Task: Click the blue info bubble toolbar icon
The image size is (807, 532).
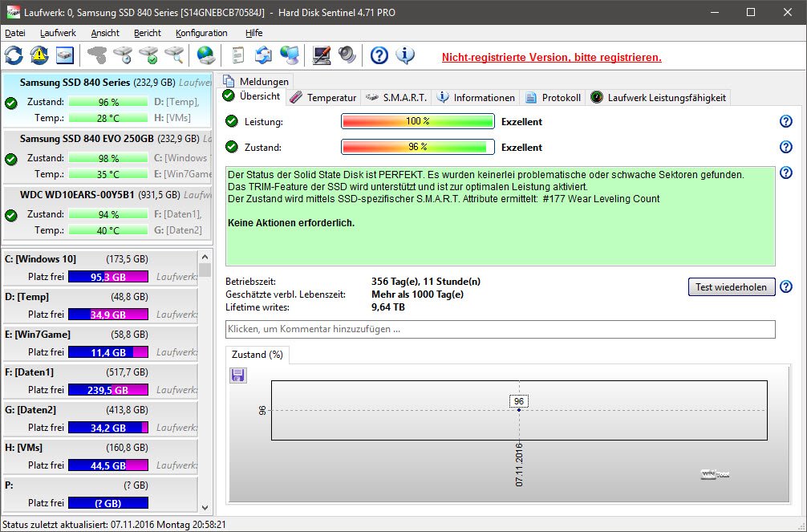Action: 405,55
